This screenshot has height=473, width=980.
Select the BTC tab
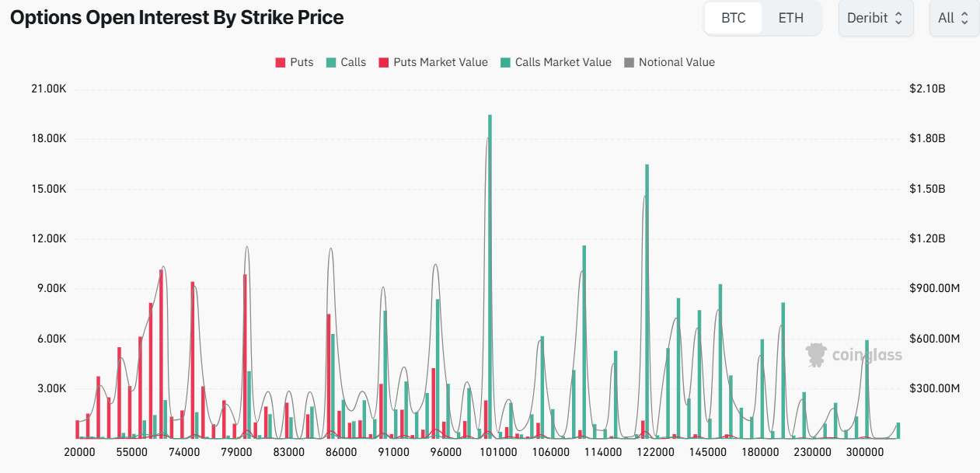(x=733, y=17)
